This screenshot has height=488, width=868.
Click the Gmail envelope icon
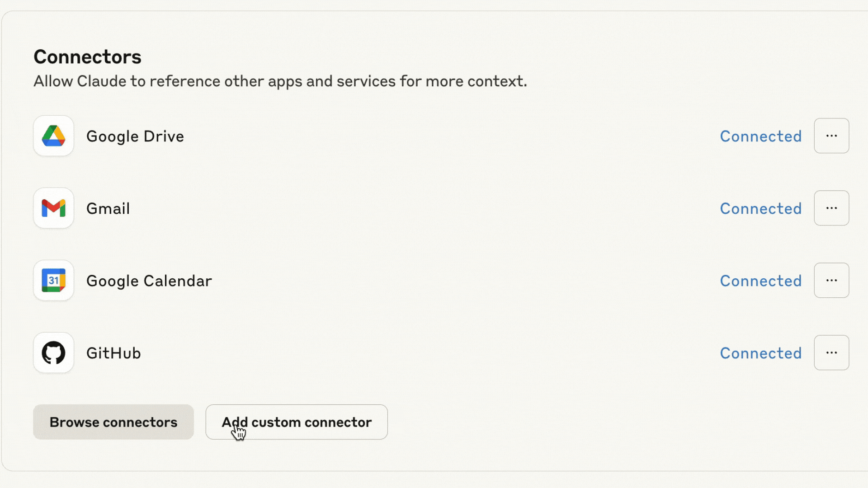tap(53, 208)
